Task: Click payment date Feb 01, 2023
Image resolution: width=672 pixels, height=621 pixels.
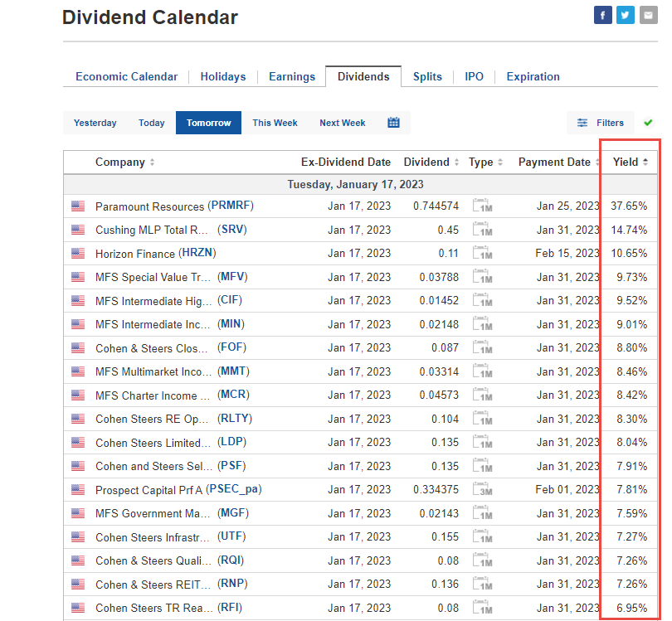Action: [x=567, y=489]
